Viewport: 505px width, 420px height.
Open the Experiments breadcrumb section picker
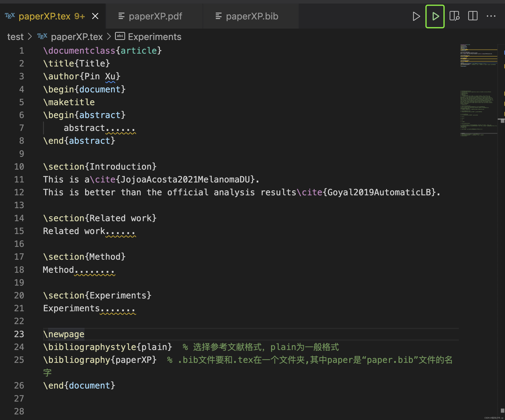[155, 36]
